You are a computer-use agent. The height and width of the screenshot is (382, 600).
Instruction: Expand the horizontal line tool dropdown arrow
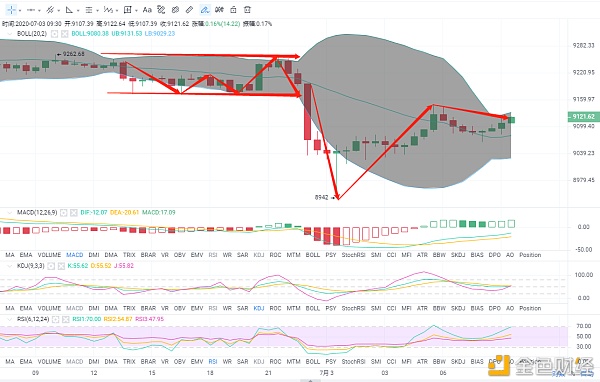coord(39,10)
